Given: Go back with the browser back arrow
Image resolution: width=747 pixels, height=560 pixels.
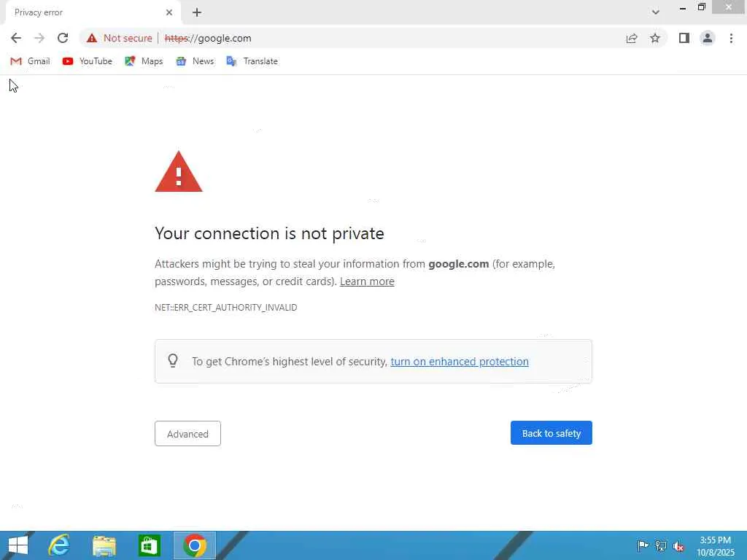Looking at the screenshot, I should (x=16, y=38).
